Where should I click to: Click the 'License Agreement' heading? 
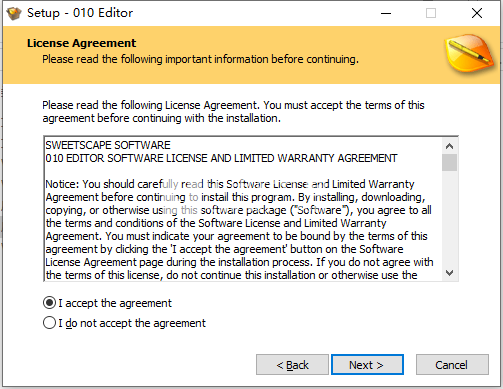click(81, 43)
